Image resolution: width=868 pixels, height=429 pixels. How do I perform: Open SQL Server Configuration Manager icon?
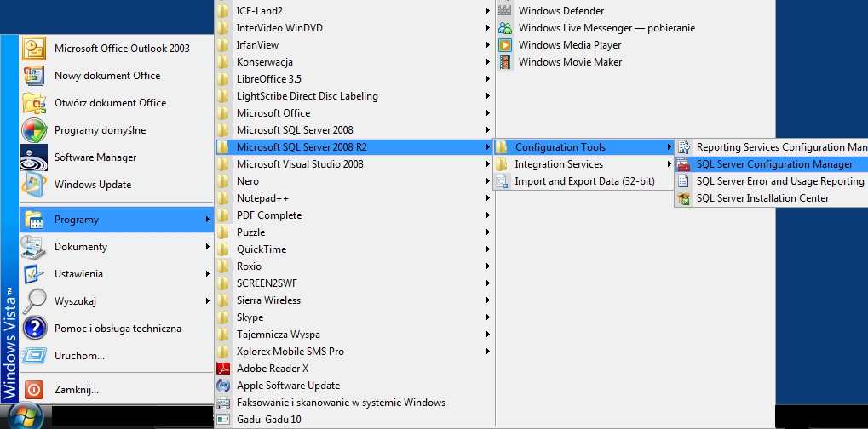[684, 164]
